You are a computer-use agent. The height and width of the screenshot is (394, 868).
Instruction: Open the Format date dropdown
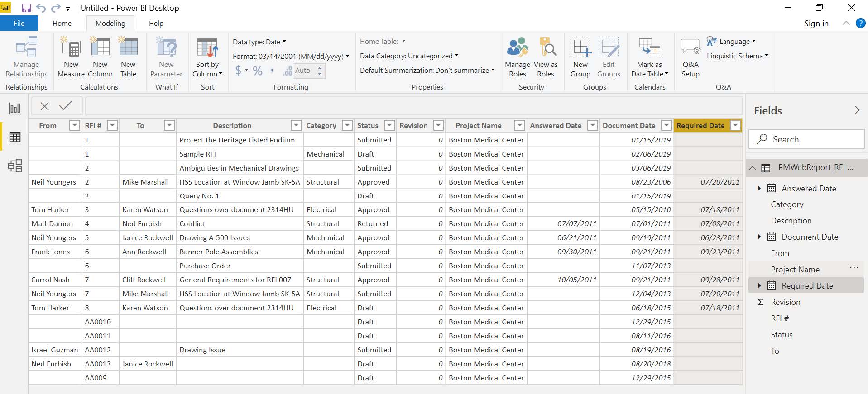point(291,56)
